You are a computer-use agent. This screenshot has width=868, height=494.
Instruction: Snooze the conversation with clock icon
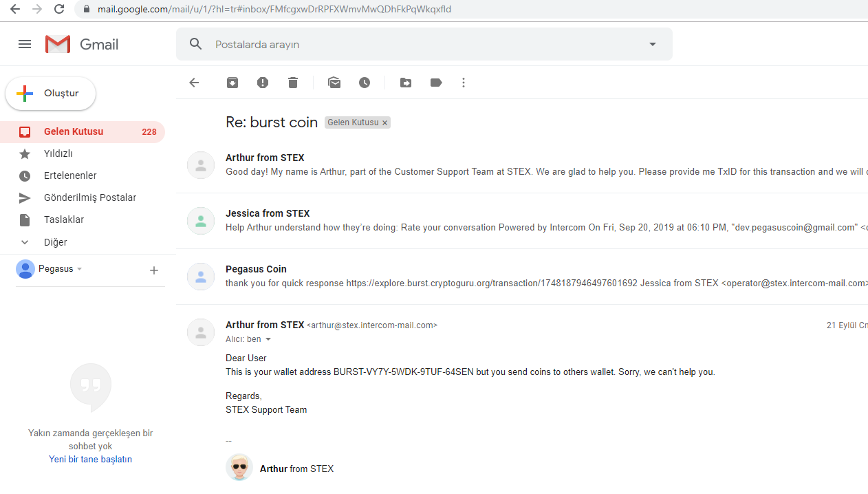coord(365,83)
